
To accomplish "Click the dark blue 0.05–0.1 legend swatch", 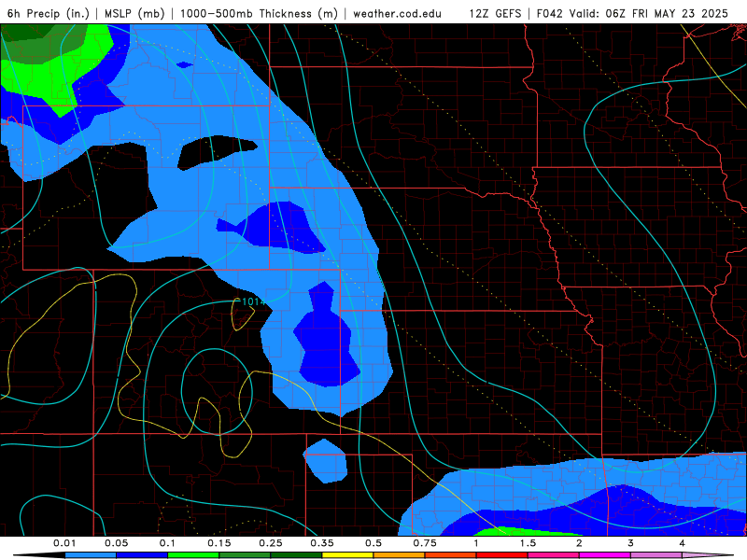I will pyautogui.click(x=142, y=555).
